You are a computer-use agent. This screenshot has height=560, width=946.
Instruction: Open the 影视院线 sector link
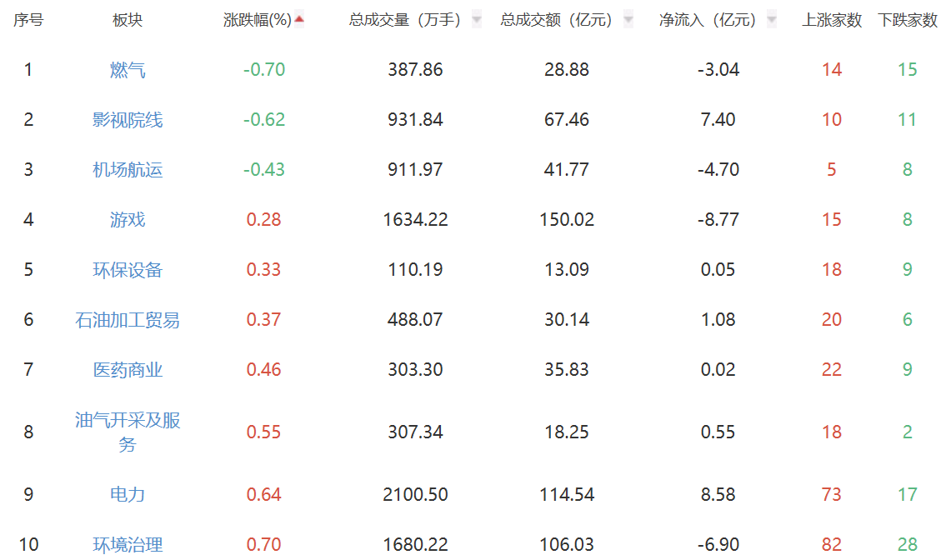(x=128, y=120)
